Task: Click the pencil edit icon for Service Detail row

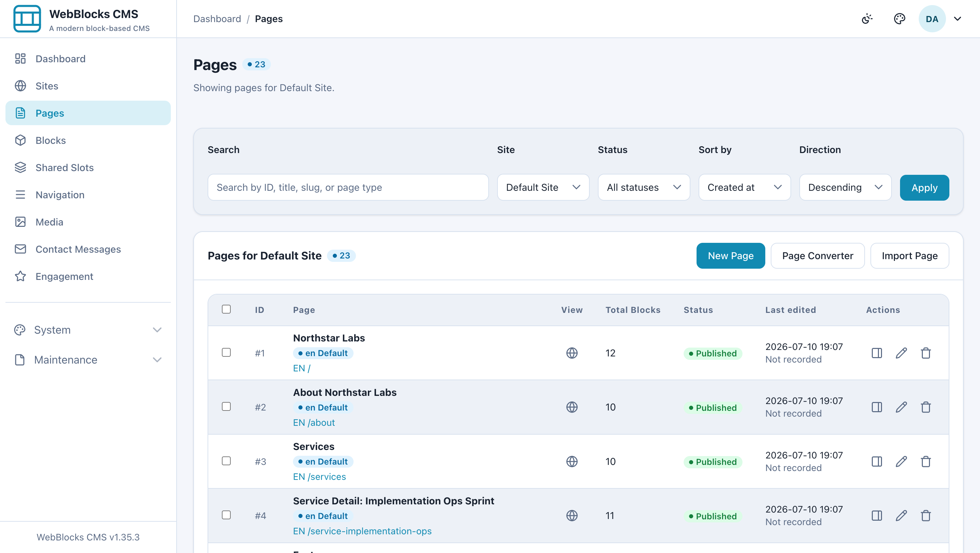Action: [901, 516]
